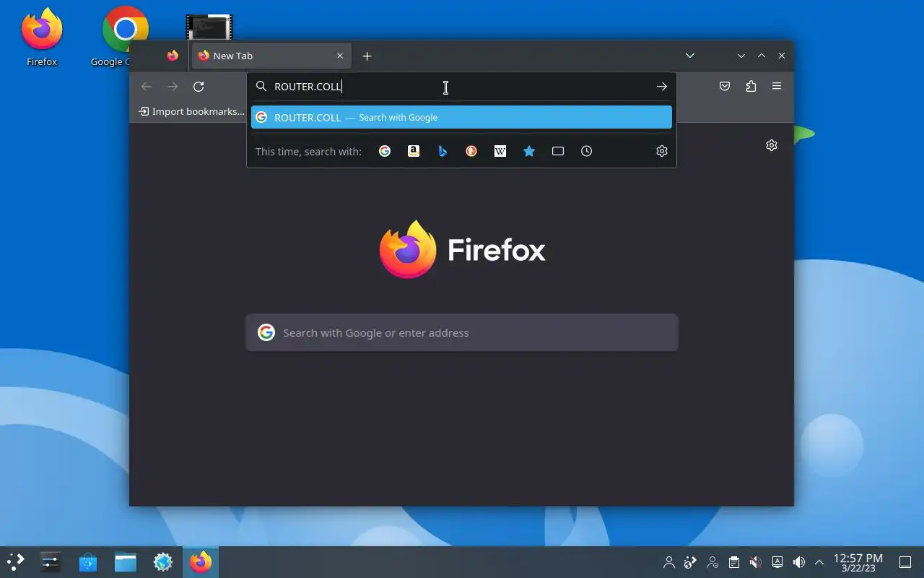The width and height of the screenshot is (924, 578).
Task: Open Firefox desktop shortcut
Action: click(42, 37)
